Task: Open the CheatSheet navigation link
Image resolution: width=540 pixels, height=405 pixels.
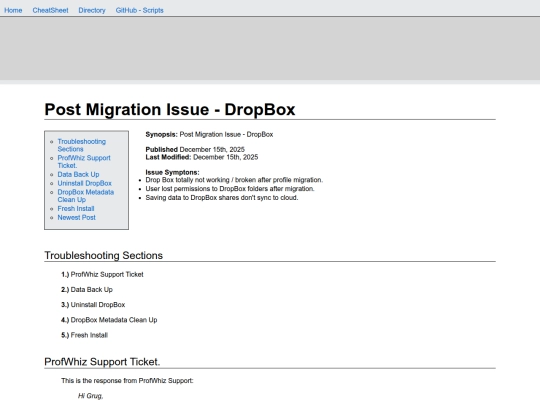Action: [50, 10]
